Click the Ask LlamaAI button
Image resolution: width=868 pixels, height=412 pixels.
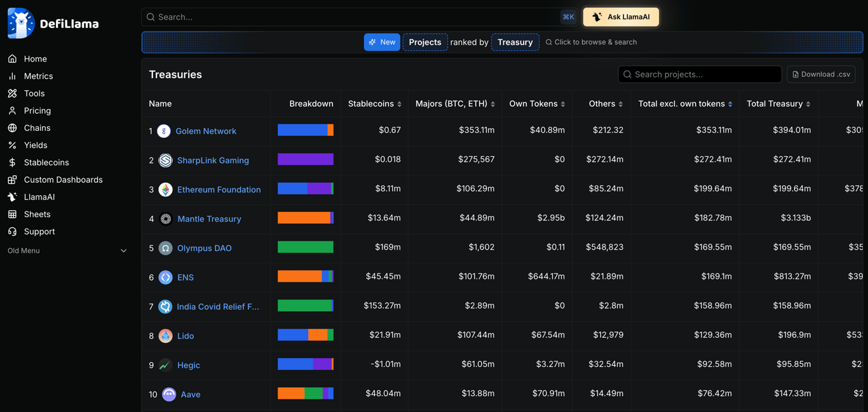(621, 17)
